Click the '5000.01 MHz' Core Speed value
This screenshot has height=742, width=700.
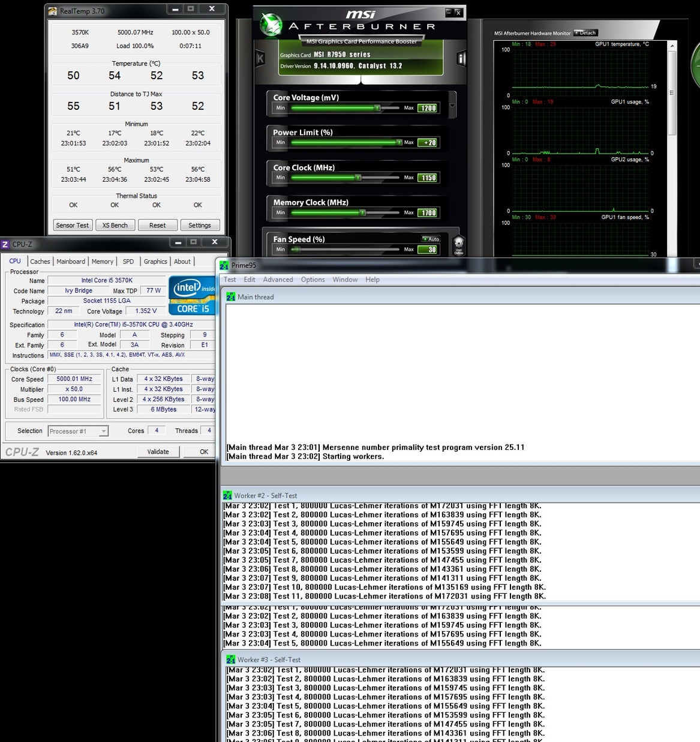74,378
